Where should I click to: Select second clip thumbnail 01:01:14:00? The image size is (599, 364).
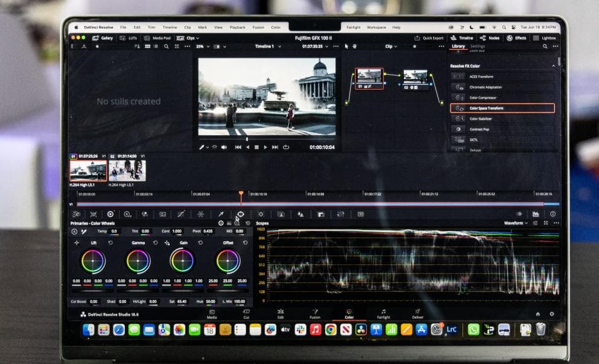[127, 171]
